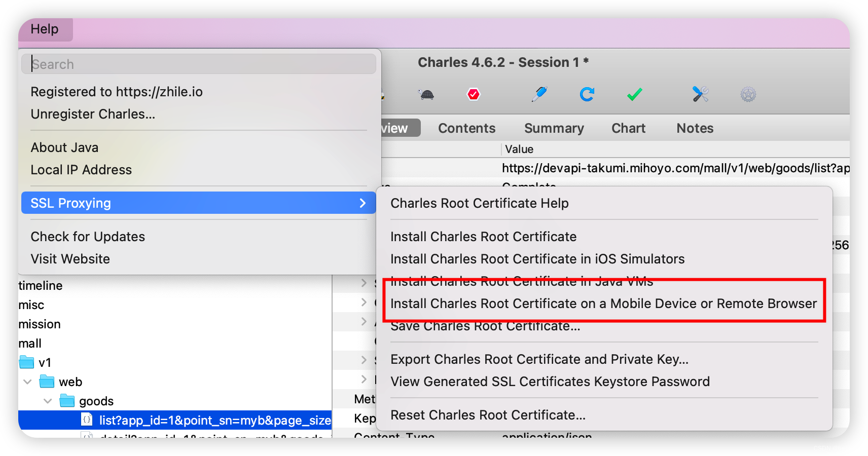
Task: Select the Overview tab
Action: (401, 128)
